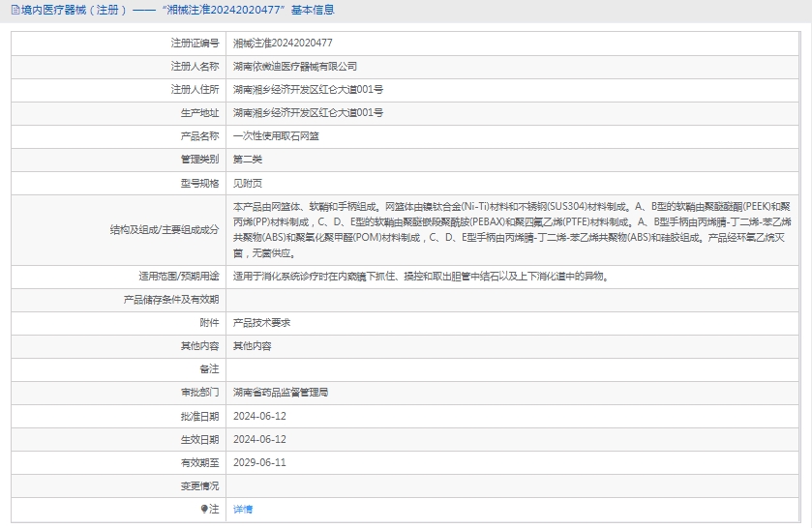Click product name 一次性使用取石网篮

(x=276, y=136)
